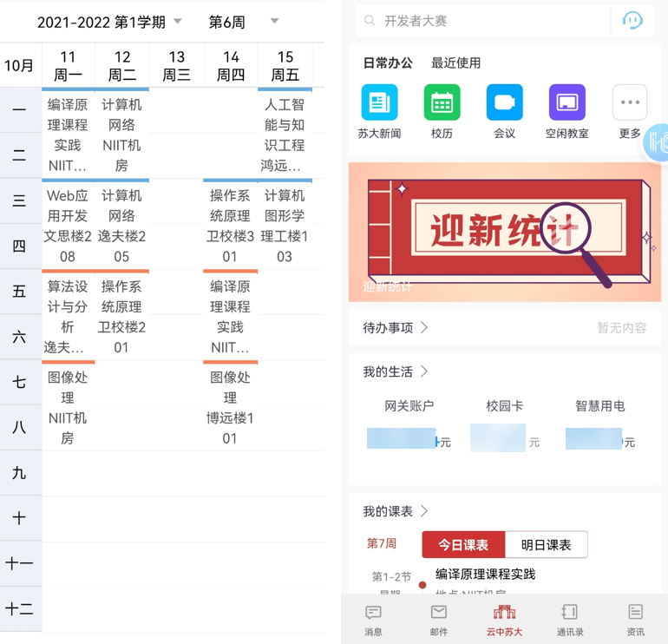668x644 pixels.
Task: Click period 九 row label
Action: click(19, 473)
